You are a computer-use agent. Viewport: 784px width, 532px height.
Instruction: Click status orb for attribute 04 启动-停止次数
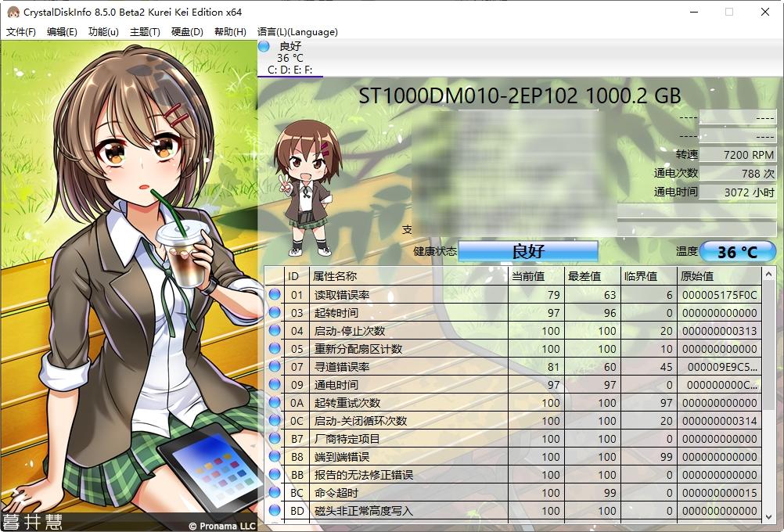point(275,330)
